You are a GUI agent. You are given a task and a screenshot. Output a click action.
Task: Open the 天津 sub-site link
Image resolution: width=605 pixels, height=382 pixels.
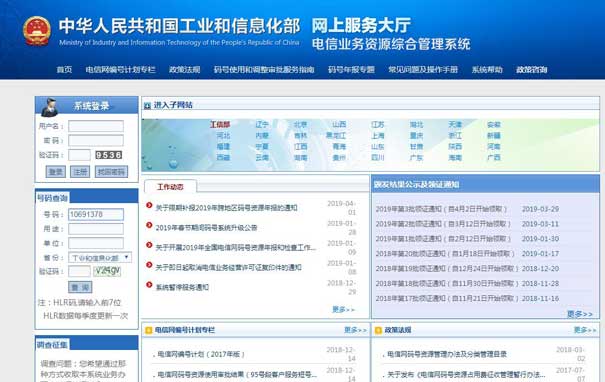455,124
